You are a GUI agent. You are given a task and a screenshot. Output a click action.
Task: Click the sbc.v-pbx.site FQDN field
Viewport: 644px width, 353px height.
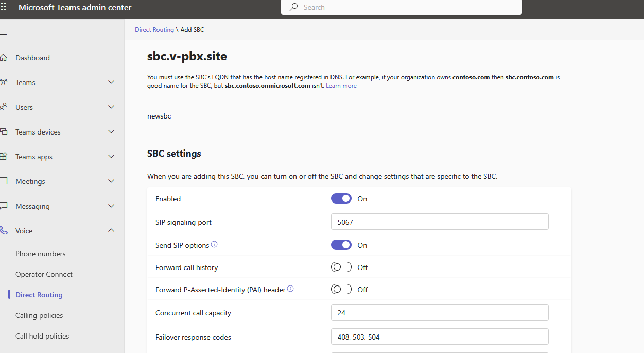[356, 56]
